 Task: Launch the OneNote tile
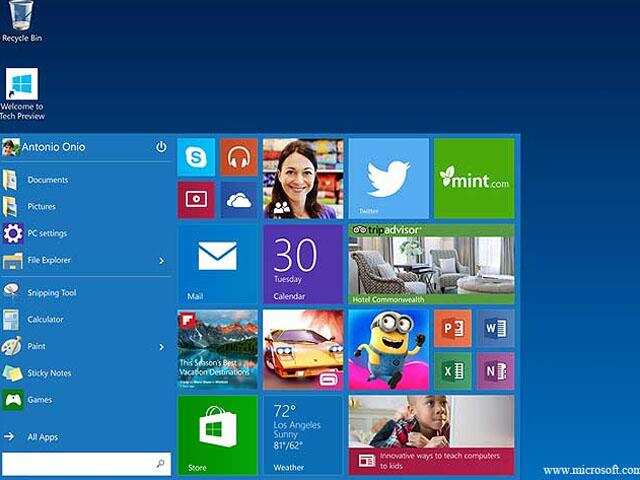[495, 370]
